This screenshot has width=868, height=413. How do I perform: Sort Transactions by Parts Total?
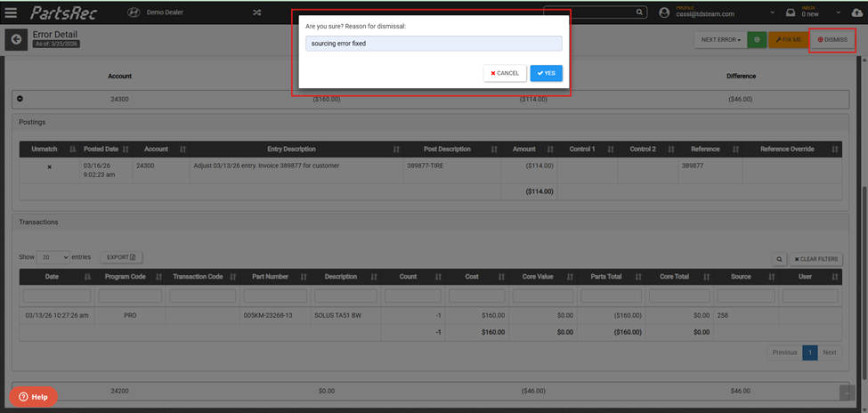point(611,276)
